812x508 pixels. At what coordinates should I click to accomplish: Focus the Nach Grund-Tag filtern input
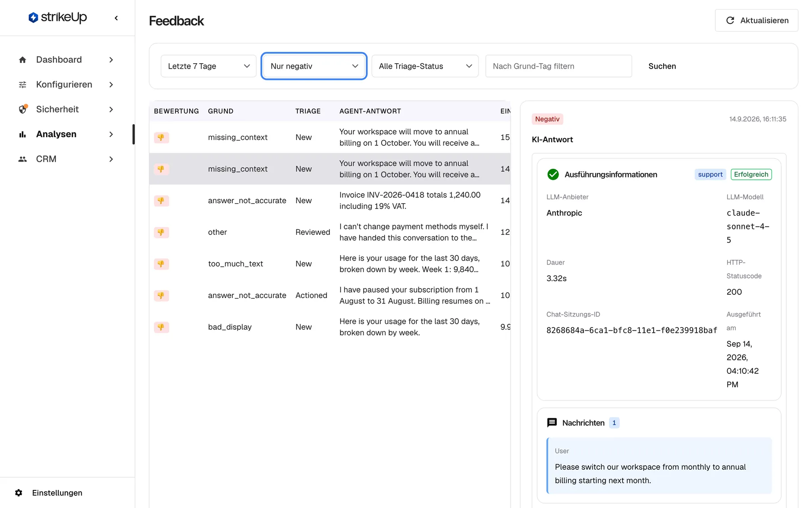click(558, 66)
